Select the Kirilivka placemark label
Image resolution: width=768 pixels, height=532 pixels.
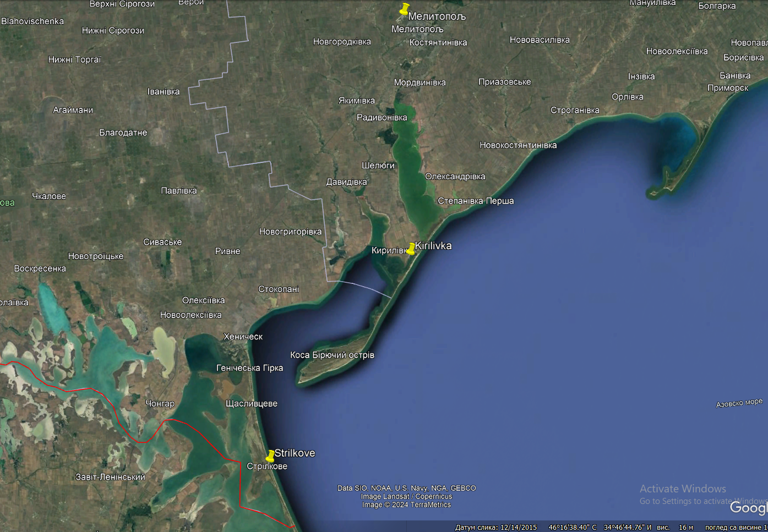[x=433, y=245]
